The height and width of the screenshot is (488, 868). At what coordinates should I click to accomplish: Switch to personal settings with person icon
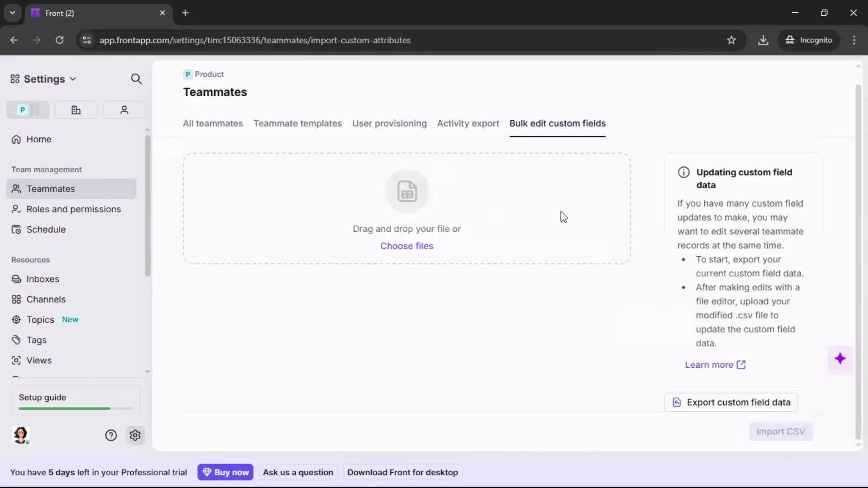point(124,110)
